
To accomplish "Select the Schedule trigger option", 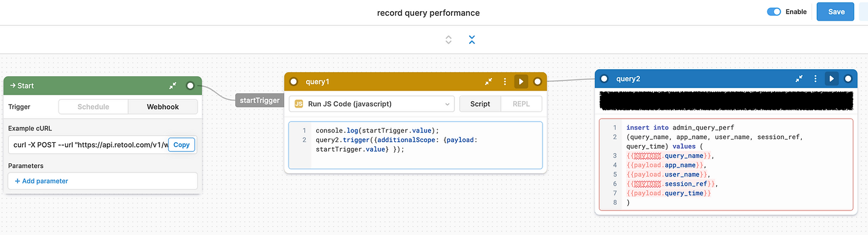I will [93, 107].
